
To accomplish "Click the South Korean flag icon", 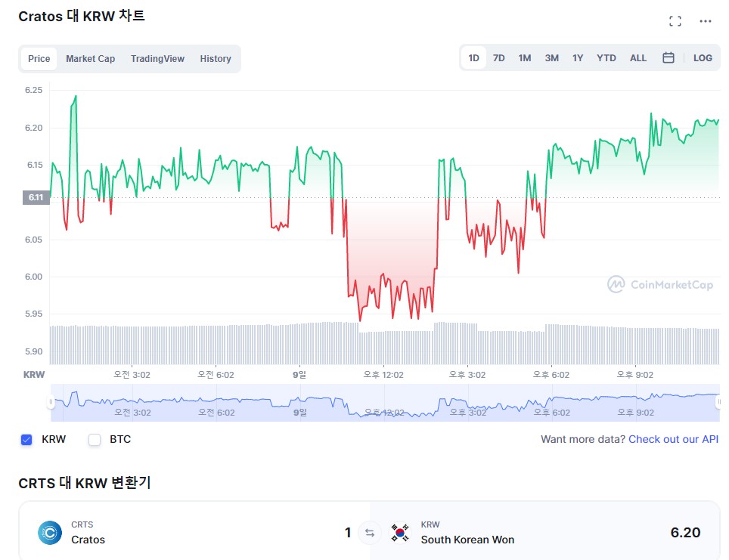I will pos(400,533).
